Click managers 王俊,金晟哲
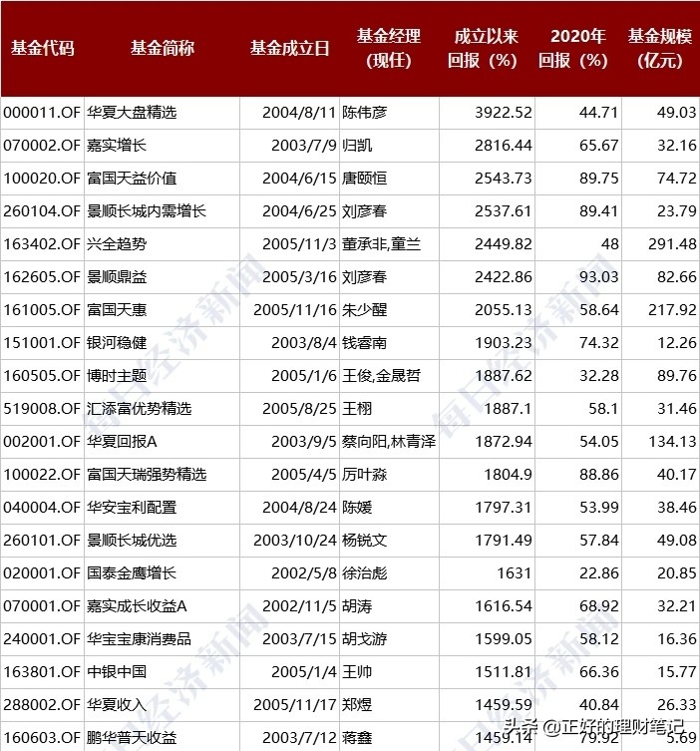The image size is (700, 751). 381,376
